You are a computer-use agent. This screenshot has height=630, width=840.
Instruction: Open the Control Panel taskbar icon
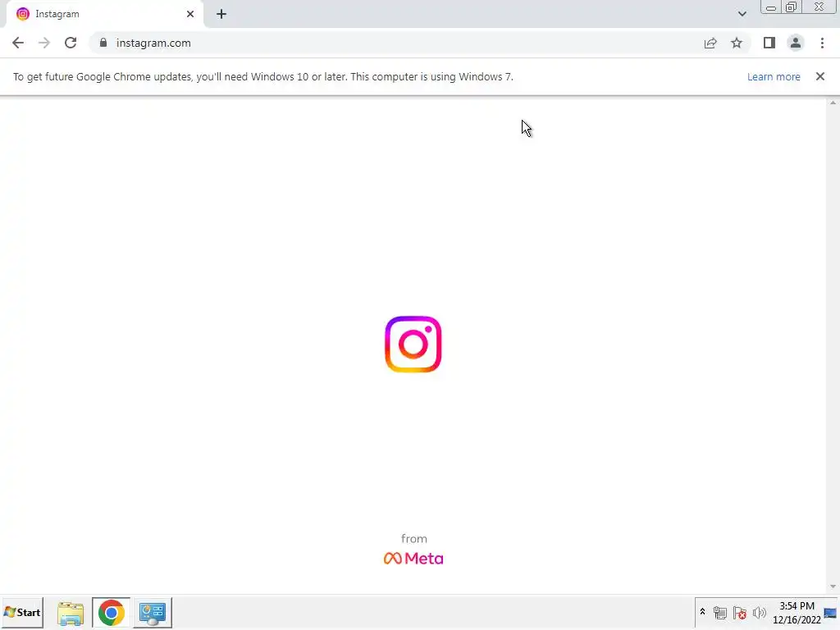tap(153, 613)
